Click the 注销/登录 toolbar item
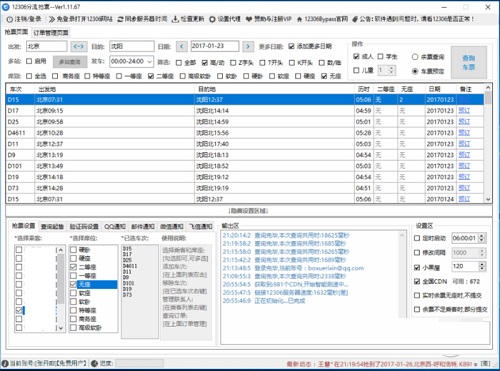500x371 pixels. [24, 19]
